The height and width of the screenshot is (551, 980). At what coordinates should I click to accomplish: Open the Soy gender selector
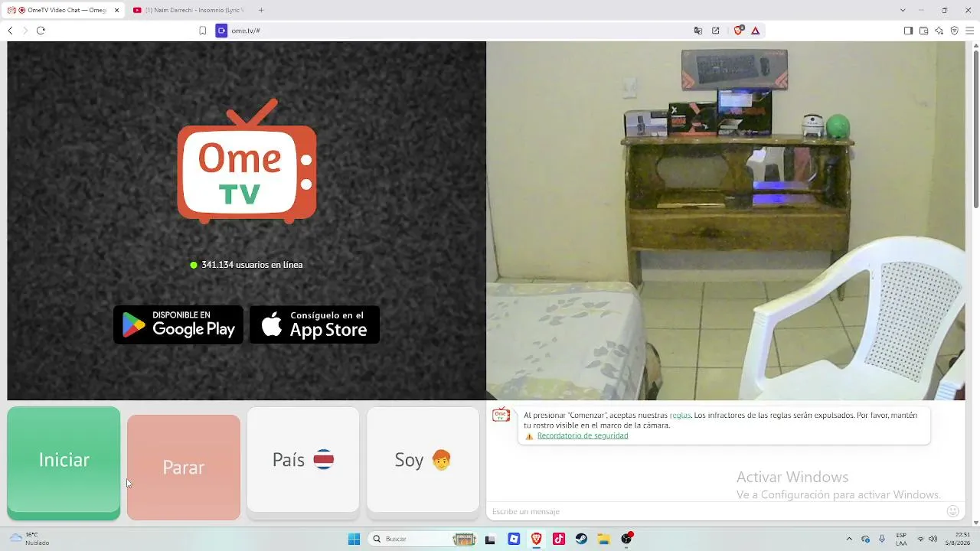(x=423, y=460)
